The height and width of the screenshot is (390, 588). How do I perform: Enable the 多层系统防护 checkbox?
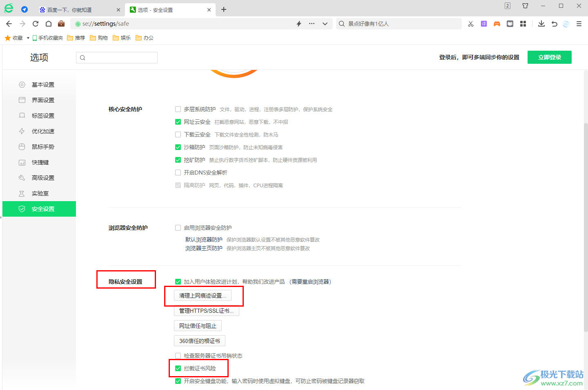tap(178, 109)
